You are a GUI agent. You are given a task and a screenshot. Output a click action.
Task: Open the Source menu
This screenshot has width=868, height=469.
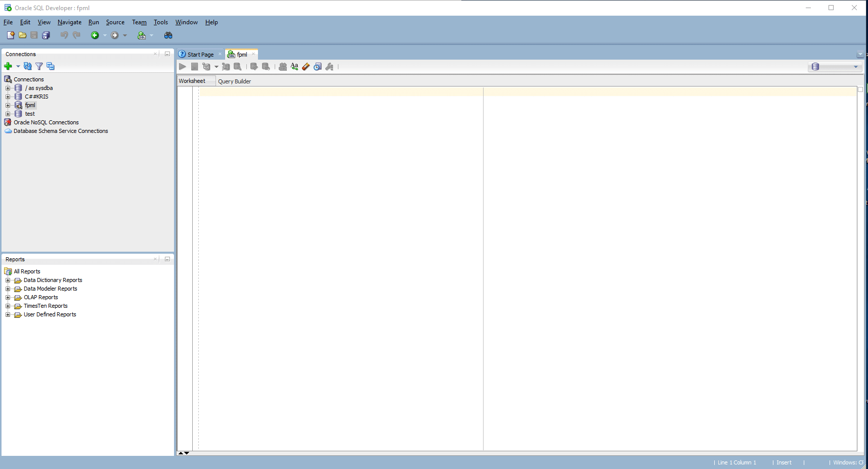tap(115, 22)
